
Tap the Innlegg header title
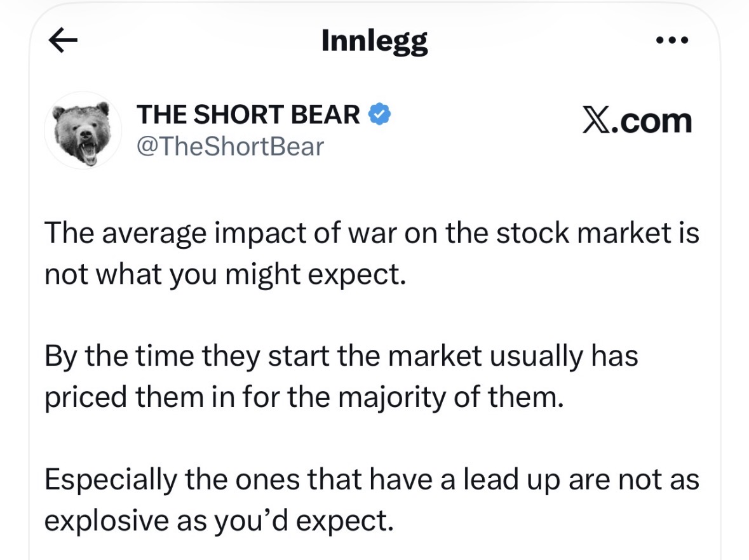[375, 42]
